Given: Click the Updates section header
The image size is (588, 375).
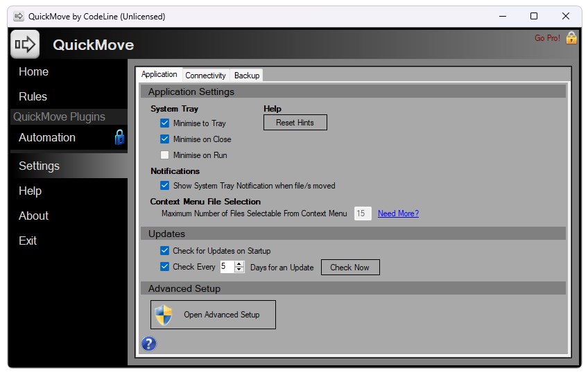Looking at the screenshot, I should [x=353, y=234].
